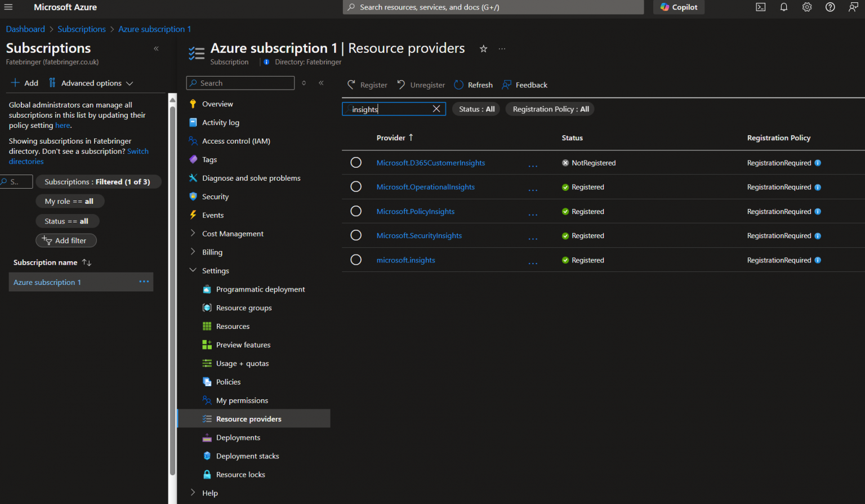Refresh the resource providers list
Screen dimensions: 865x504
pos(473,84)
